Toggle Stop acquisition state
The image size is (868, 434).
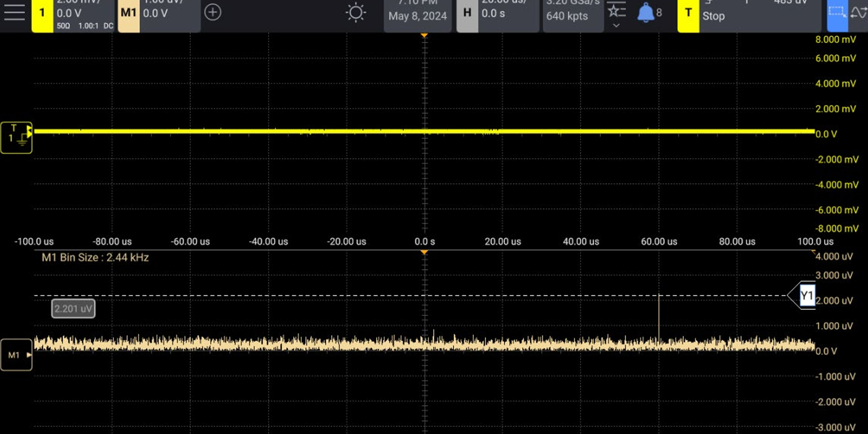[x=713, y=16]
